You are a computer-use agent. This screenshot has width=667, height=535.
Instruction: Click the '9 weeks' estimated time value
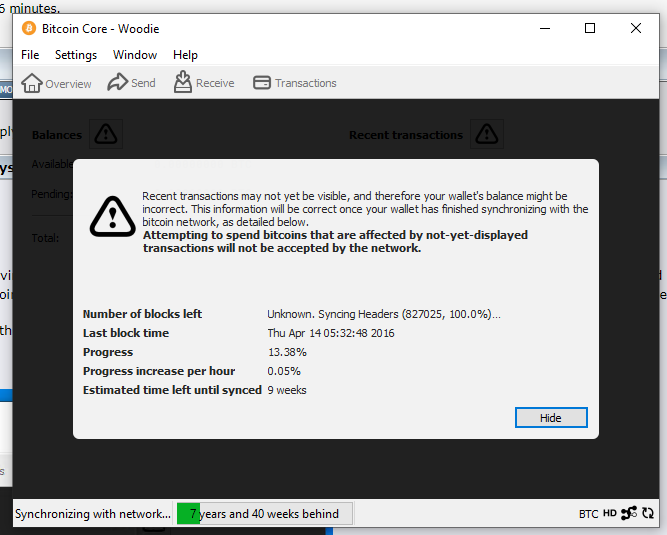(x=287, y=390)
